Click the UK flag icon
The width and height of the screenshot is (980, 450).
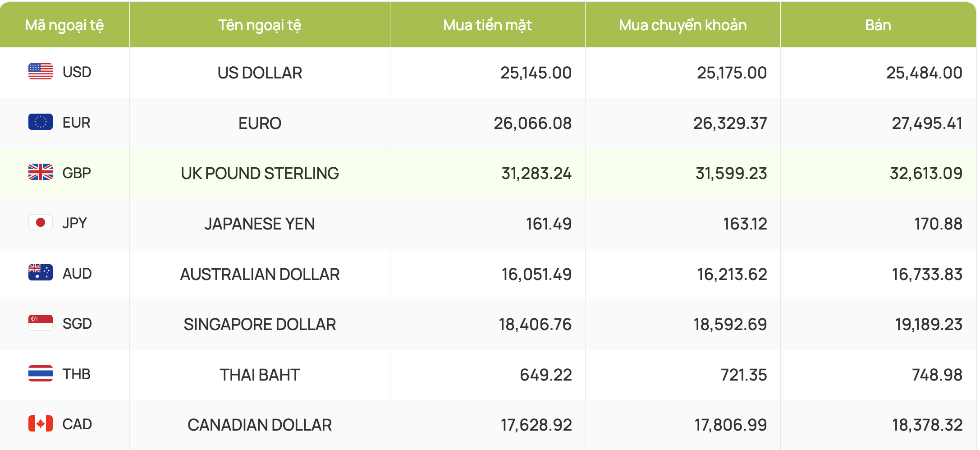(41, 172)
